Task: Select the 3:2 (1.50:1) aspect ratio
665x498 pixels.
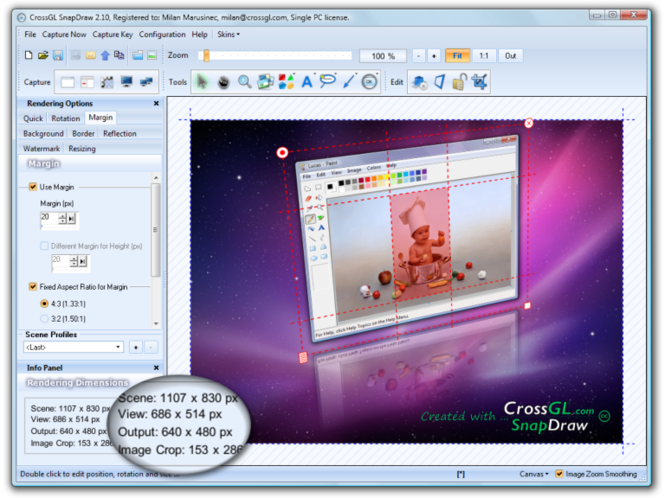Action: point(44,319)
